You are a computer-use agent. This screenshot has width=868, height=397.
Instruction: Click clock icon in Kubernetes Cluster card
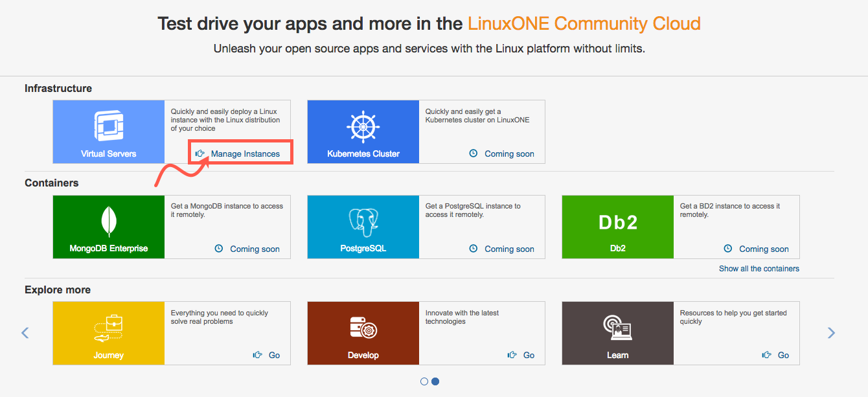(x=473, y=153)
